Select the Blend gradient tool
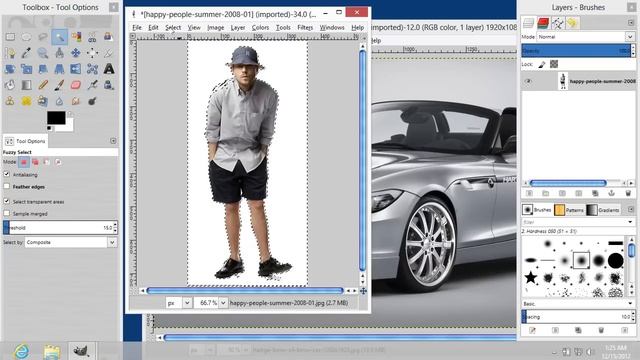Image resolution: width=640 pixels, height=360 pixels. click(27, 85)
